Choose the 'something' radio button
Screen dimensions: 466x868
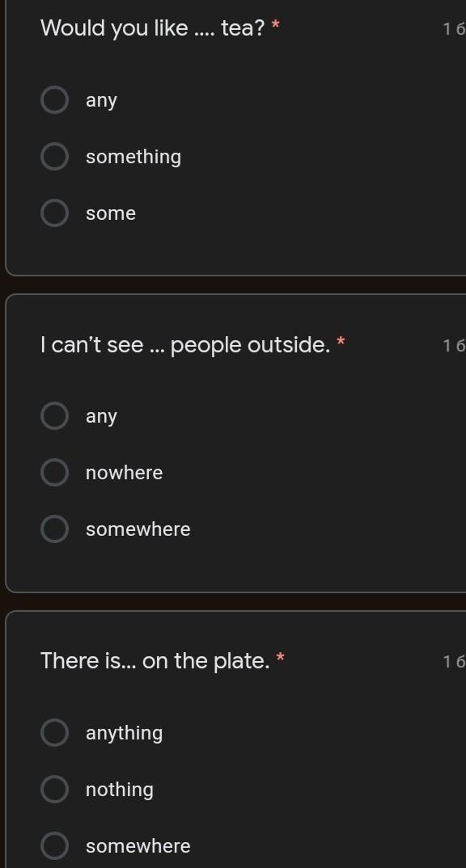click(x=55, y=157)
